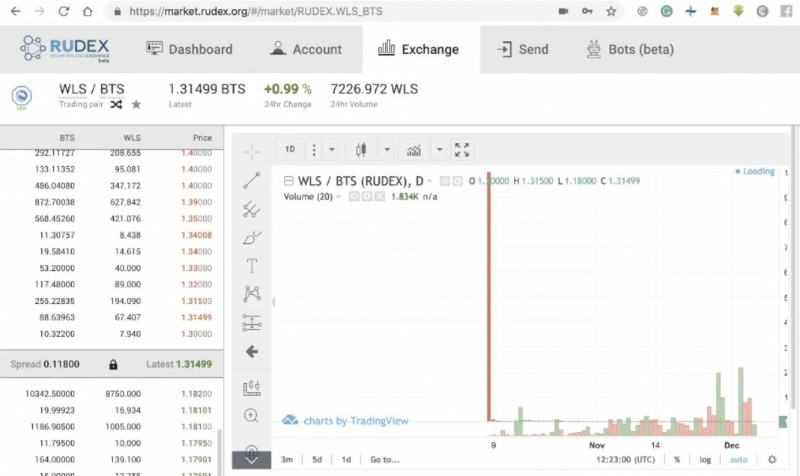The width and height of the screenshot is (800, 476).
Task: Click the camera icon in address bar
Action: (x=563, y=11)
